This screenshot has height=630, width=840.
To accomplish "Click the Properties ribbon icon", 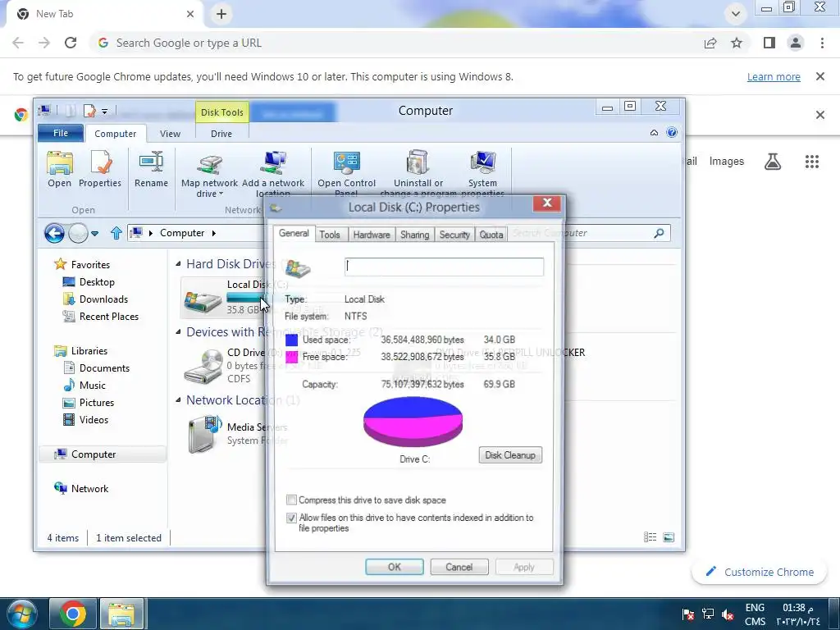I will (x=100, y=169).
